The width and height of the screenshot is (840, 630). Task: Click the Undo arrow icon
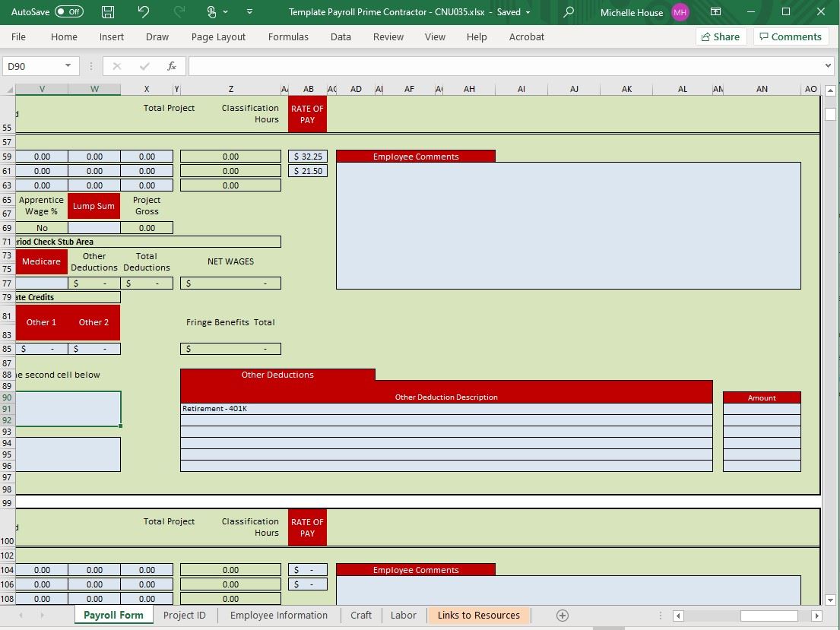point(143,12)
